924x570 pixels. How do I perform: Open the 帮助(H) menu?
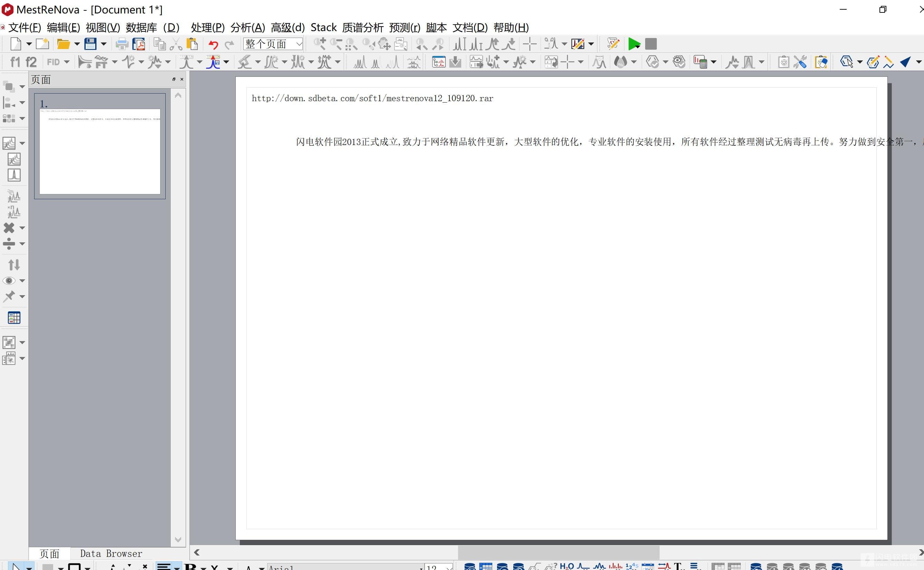click(x=511, y=28)
